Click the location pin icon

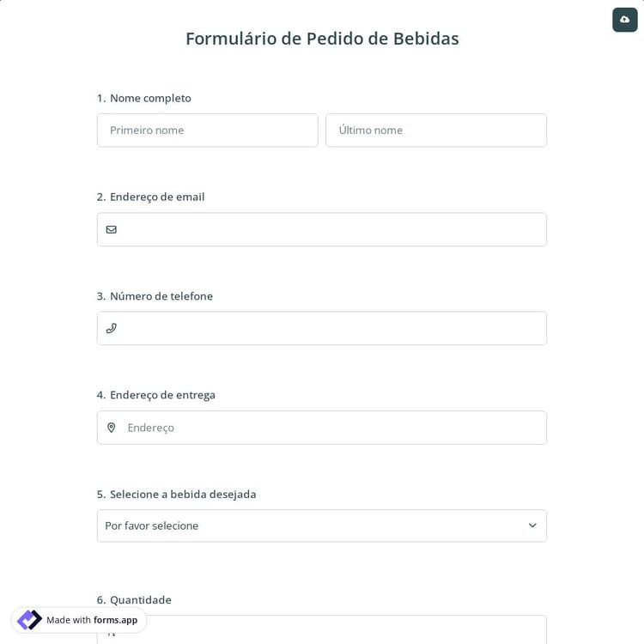point(112,428)
